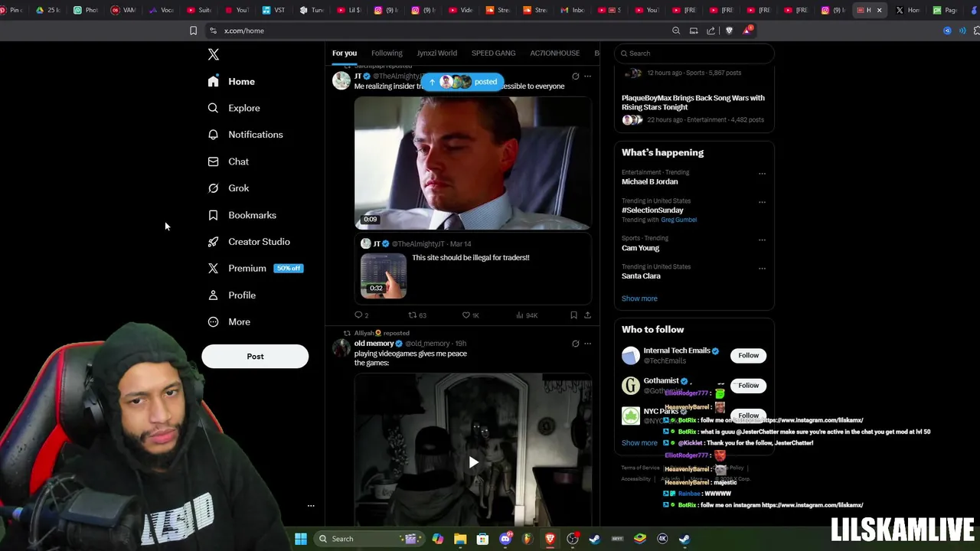Viewport: 980px width, 551px height.
Task: Open Bookmarks from the sidebar
Action: [242, 215]
